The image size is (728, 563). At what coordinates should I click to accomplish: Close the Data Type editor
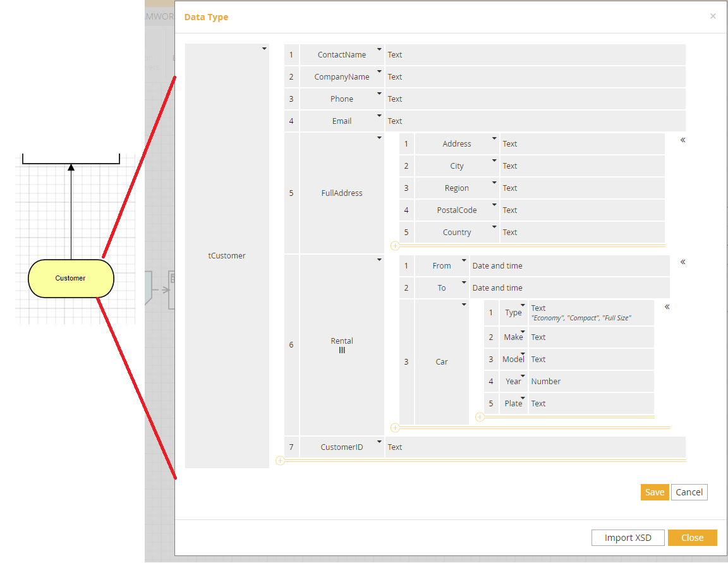[x=693, y=538]
